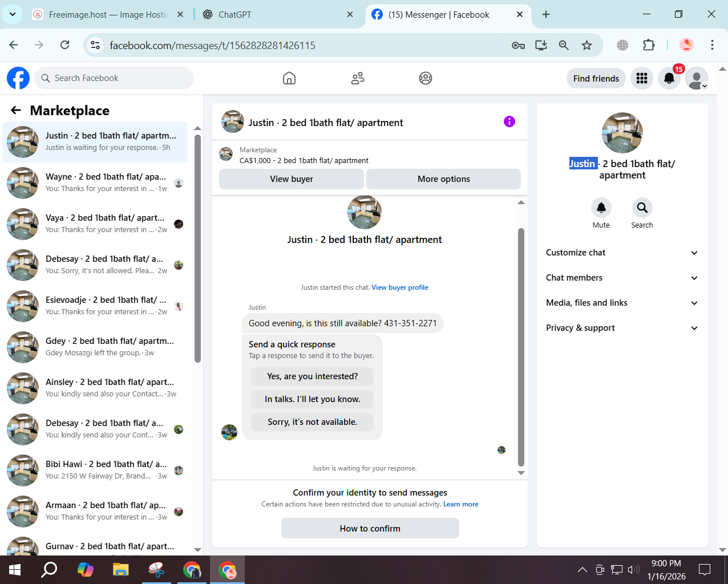The width and height of the screenshot is (728, 584).
Task: Open Bibi Hawi's apartment conversation
Action: tap(95, 470)
